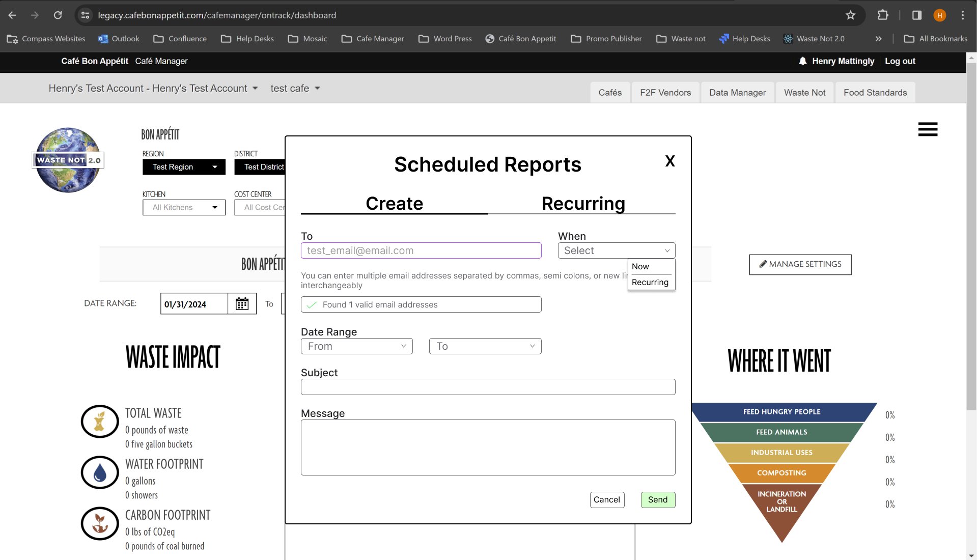This screenshot has width=977, height=560.
Task: Open the Data Manager tab
Action: tap(737, 93)
